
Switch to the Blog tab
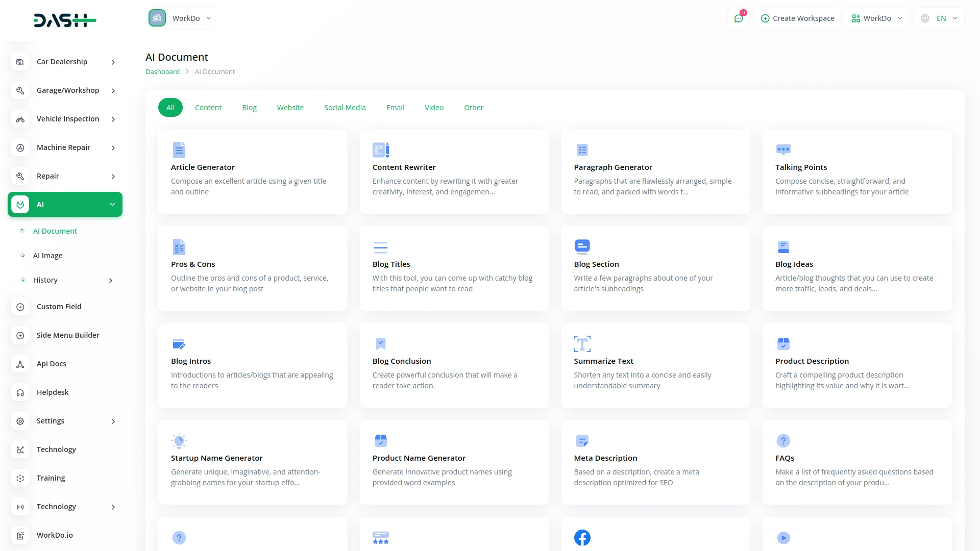(249, 108)
